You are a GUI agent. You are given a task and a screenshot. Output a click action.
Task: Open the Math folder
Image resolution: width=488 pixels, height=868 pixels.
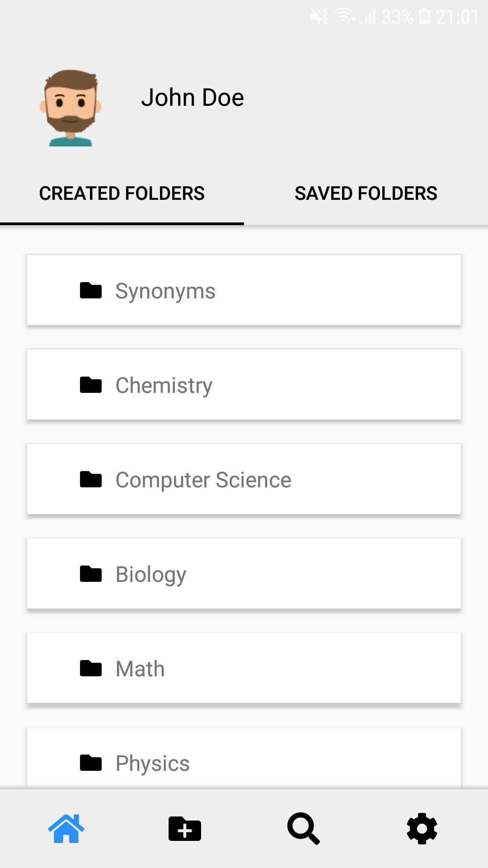pos(244,668)
